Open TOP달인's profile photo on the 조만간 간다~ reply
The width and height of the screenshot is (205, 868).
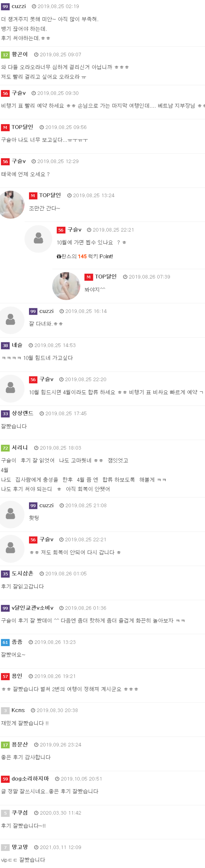(x=12, y=205)
